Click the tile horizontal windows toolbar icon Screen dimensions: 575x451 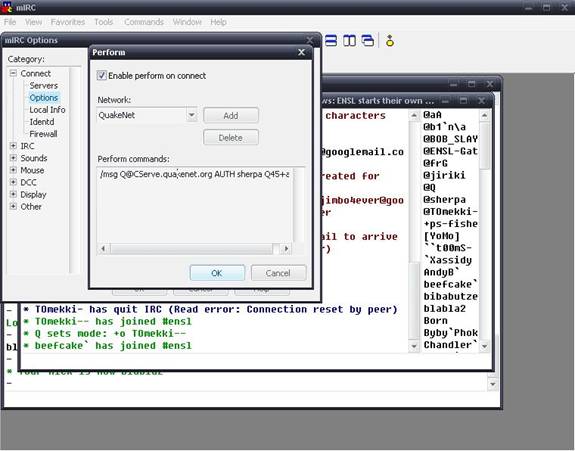point(331,41)
